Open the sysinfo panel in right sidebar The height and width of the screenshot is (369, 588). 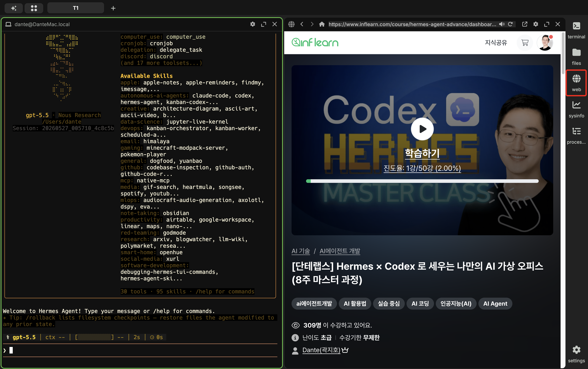577,109
